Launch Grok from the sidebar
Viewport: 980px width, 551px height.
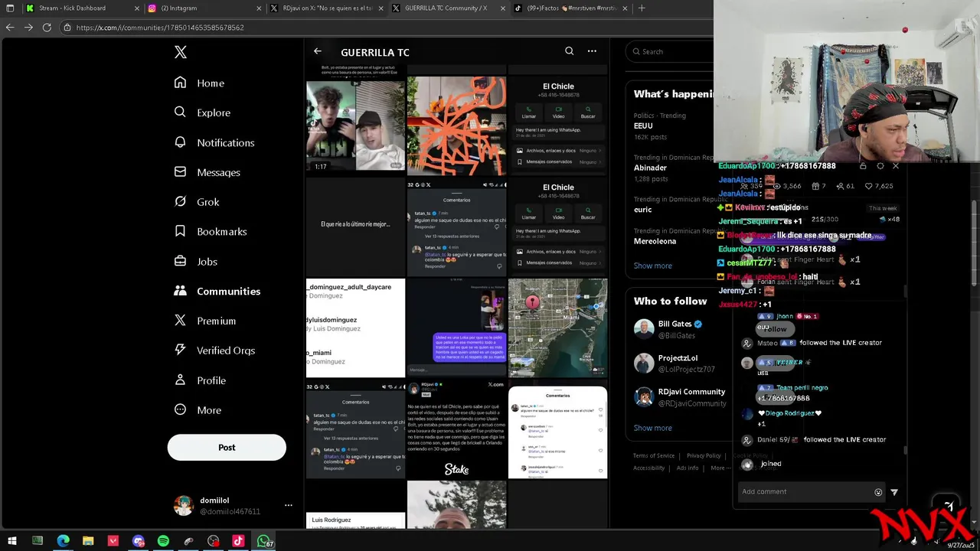[x=197, y=202]
